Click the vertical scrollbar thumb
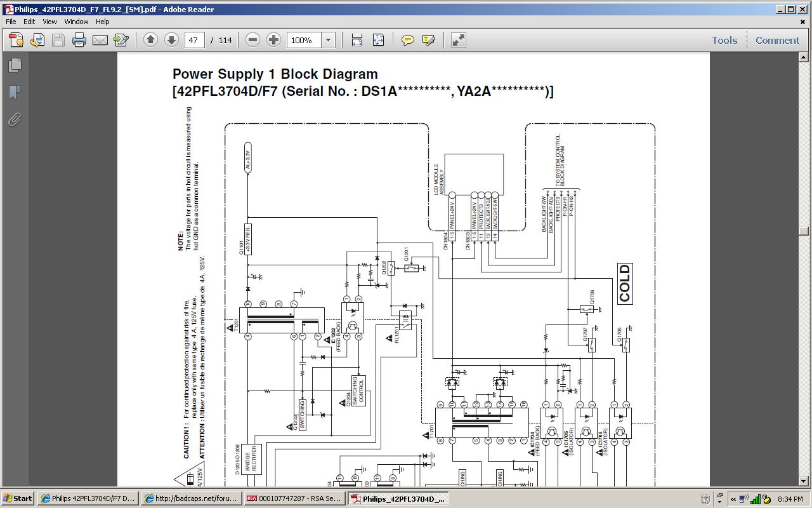This screenshot has width=812, height=508. click(x=804, y=231)
